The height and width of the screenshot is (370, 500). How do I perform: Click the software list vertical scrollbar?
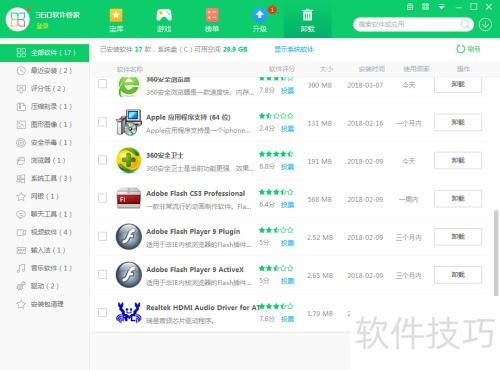496,253
